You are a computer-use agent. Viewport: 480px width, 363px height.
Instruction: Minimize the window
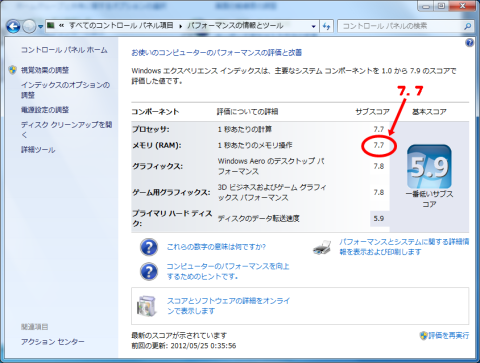click(x=426, y=6)
